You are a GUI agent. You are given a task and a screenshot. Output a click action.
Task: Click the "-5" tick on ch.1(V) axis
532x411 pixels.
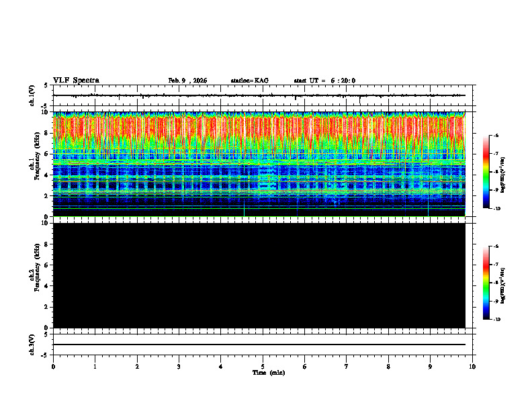pos(45,107)
